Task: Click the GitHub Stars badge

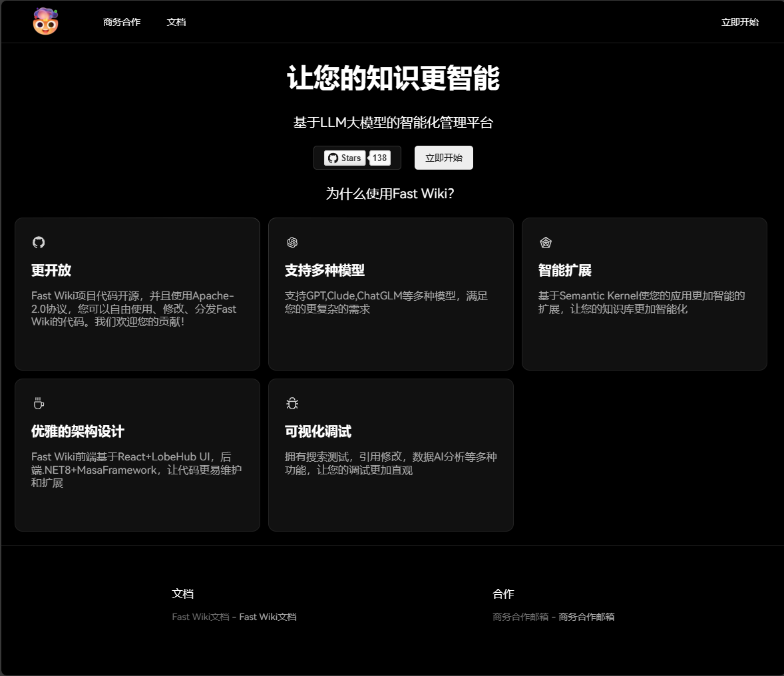Action: (x=345, y=158)
